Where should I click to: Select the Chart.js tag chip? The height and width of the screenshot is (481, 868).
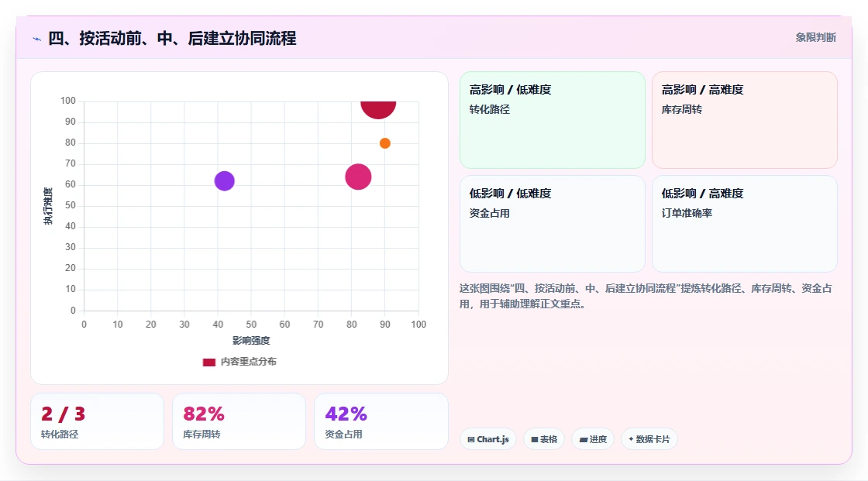coord(488,439)
